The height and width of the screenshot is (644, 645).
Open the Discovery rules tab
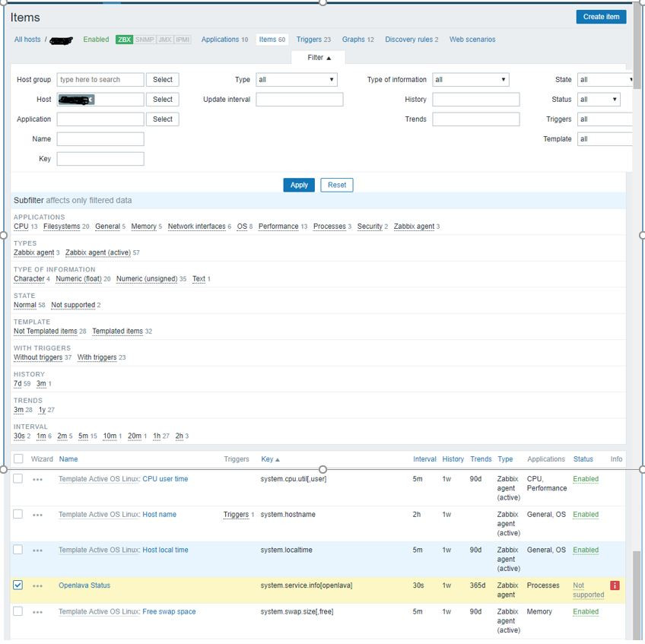pyautogui.click(x=411, y=40)
